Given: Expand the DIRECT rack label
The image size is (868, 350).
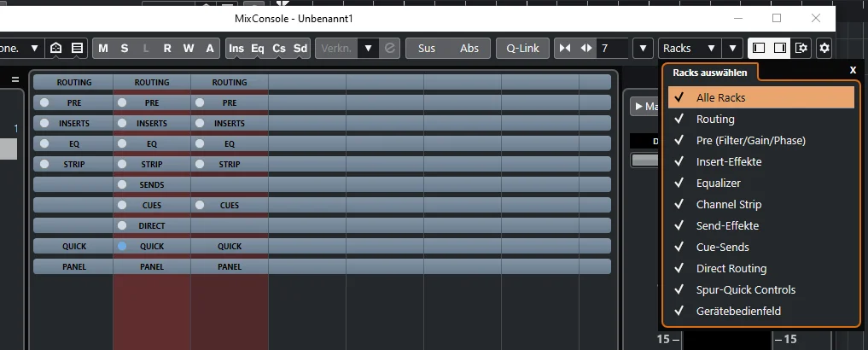Looking at the screenshot, I should coord(152,225).
